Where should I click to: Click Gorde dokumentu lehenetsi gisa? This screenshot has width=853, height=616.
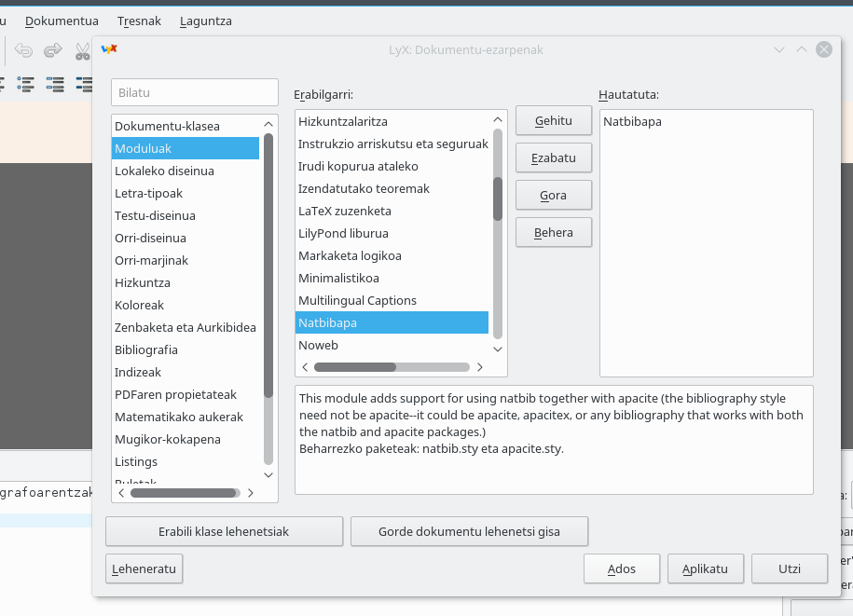point(469,531)
